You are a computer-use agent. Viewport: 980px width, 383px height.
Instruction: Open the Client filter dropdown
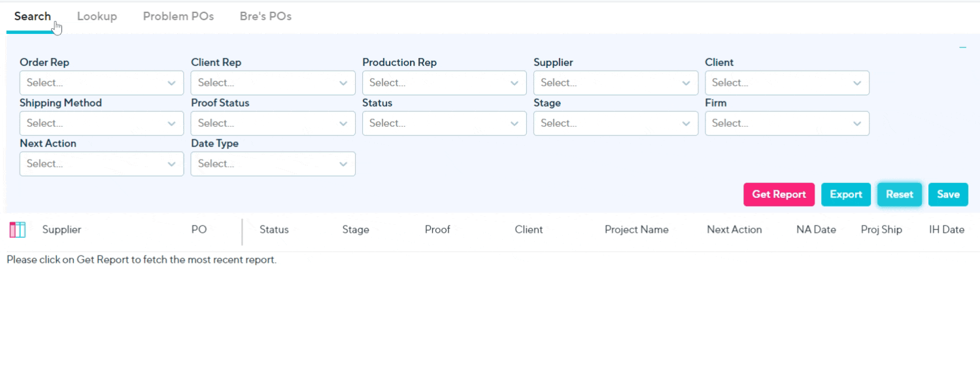[786, 82]
